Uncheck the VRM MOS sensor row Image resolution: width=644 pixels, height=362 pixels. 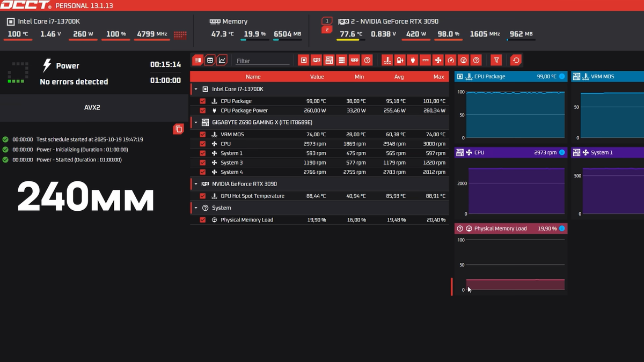point(202,135)
